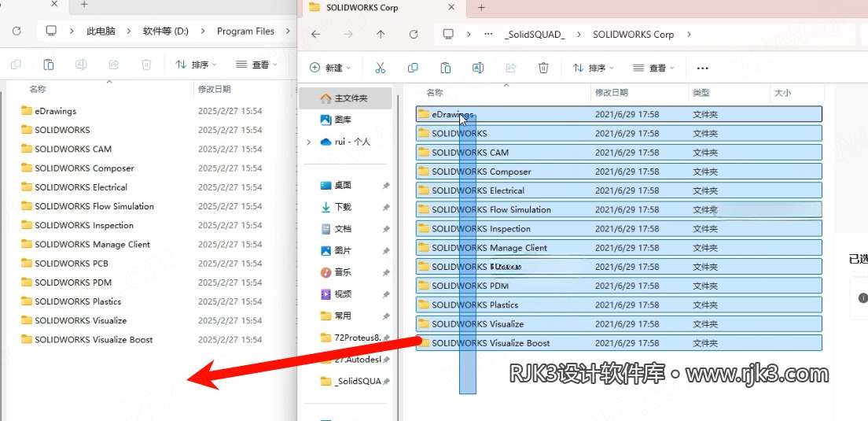The height and width of the screenshot is (421, 868).
Task: Go forward in SOLIDWORKS Corp window
Action: [348, 35]
